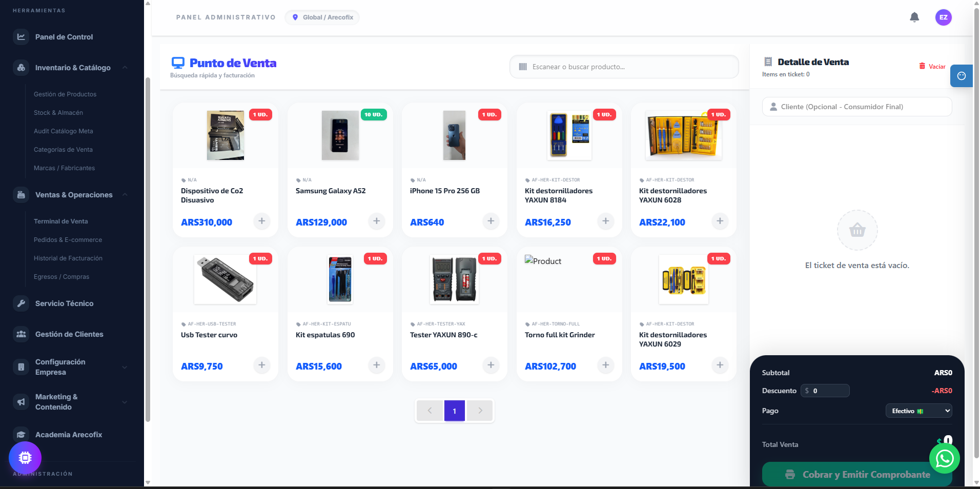Open Academia Arecofix
Viewport: 980px width, 489px height.
pos(69,435)
